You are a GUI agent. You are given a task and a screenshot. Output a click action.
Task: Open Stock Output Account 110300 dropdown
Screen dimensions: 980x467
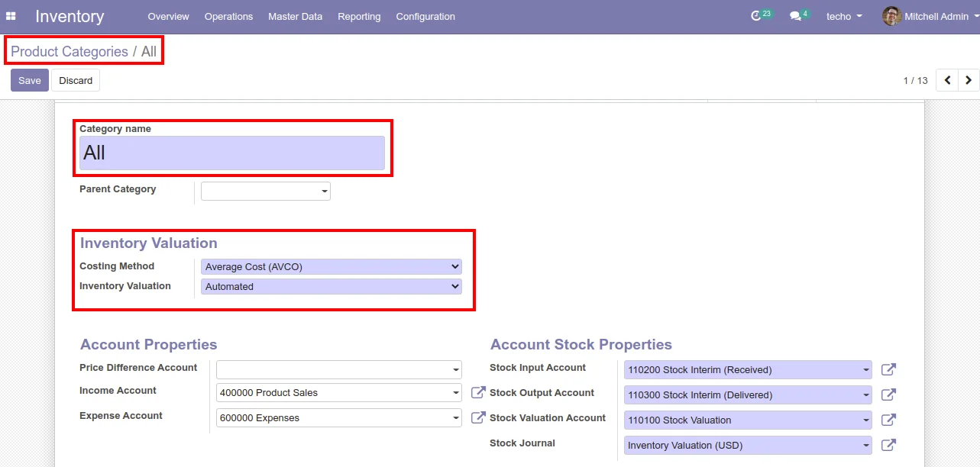coord(748,395)
